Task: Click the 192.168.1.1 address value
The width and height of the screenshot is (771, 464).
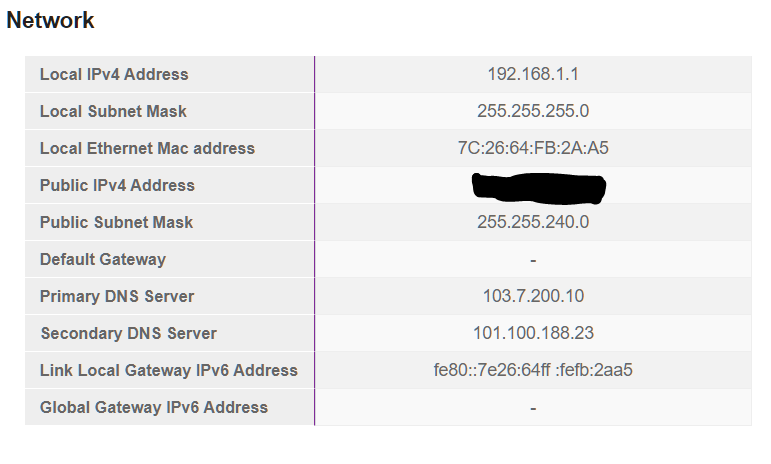Action: coord(533,74)
